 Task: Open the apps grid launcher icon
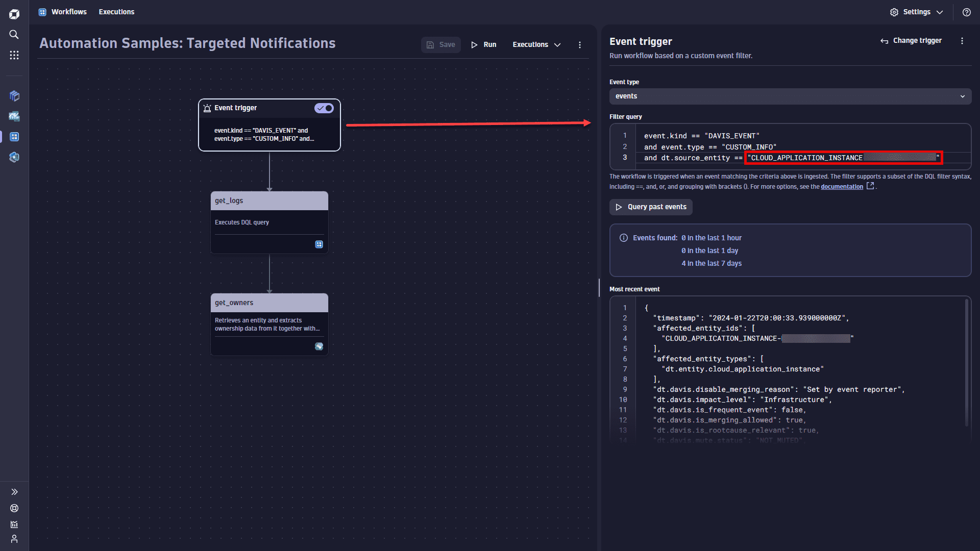14,55
